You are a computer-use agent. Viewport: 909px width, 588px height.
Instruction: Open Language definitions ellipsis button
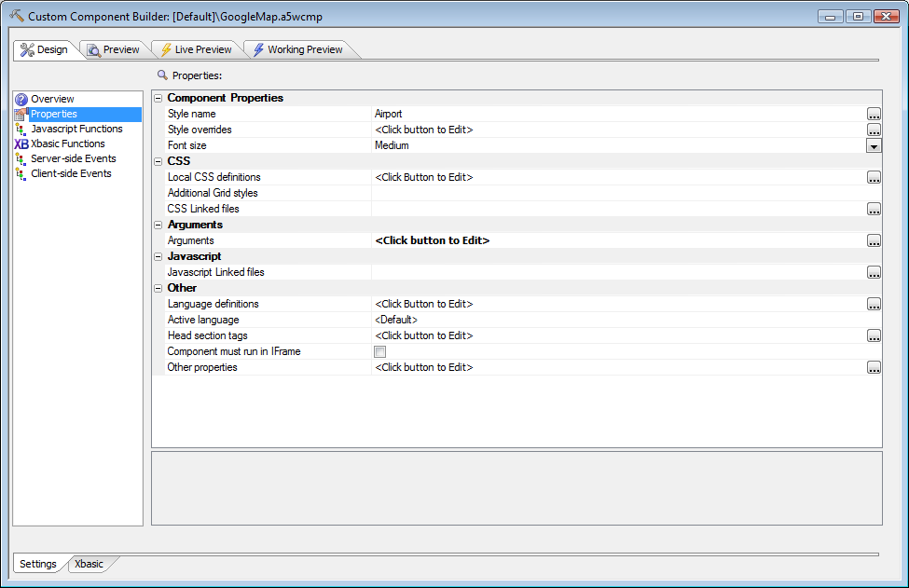click(x=874, y=304)
